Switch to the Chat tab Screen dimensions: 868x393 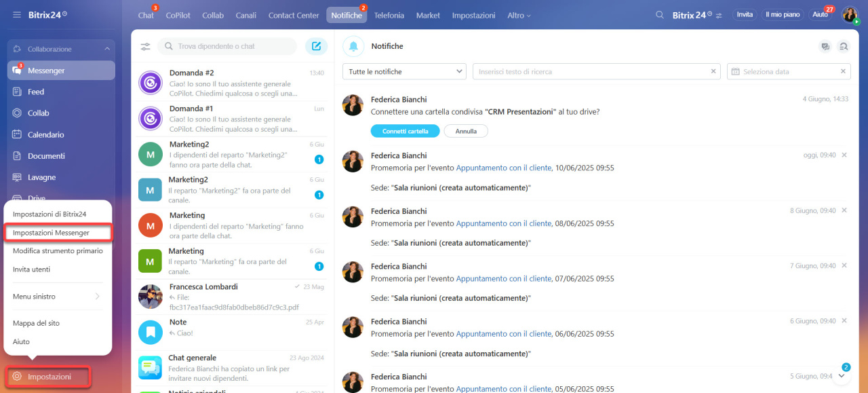click(x=146, y=15)
